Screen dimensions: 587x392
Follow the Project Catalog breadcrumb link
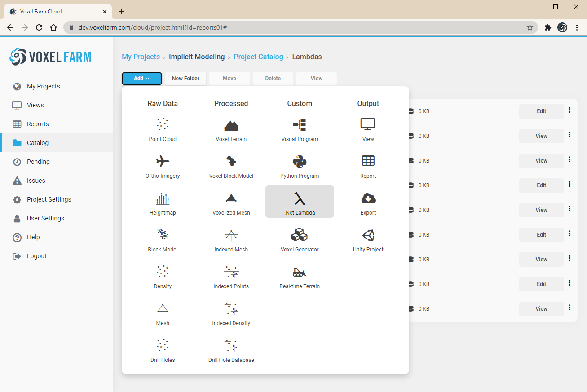point(259,57)
